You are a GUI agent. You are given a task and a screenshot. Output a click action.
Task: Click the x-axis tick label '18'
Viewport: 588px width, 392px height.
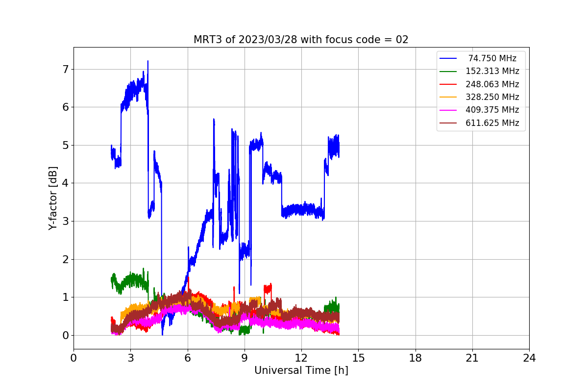tap(416, 358)
